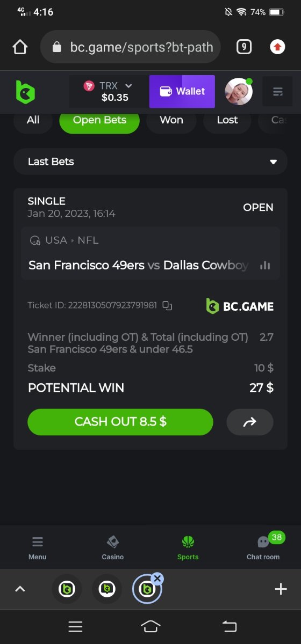Screen dimensions: 301x644
Task: Open the Chat room
Action: click(263, 546)
